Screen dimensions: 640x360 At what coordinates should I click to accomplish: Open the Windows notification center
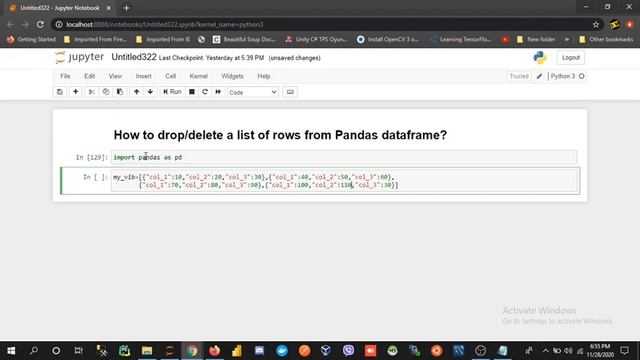pyautogui.click(x=624, y=351)
